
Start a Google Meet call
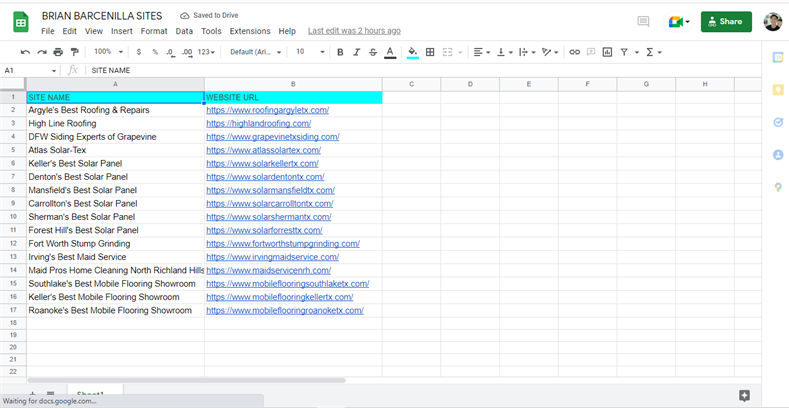678,22
